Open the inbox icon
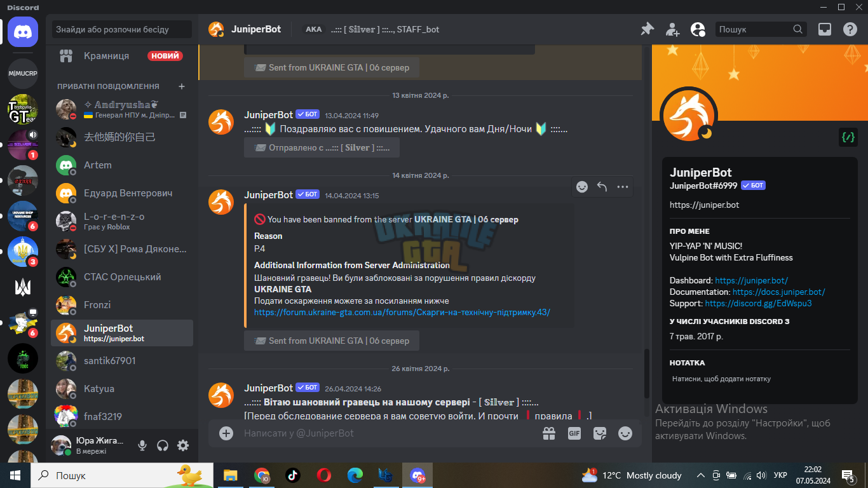 (825, 29)
